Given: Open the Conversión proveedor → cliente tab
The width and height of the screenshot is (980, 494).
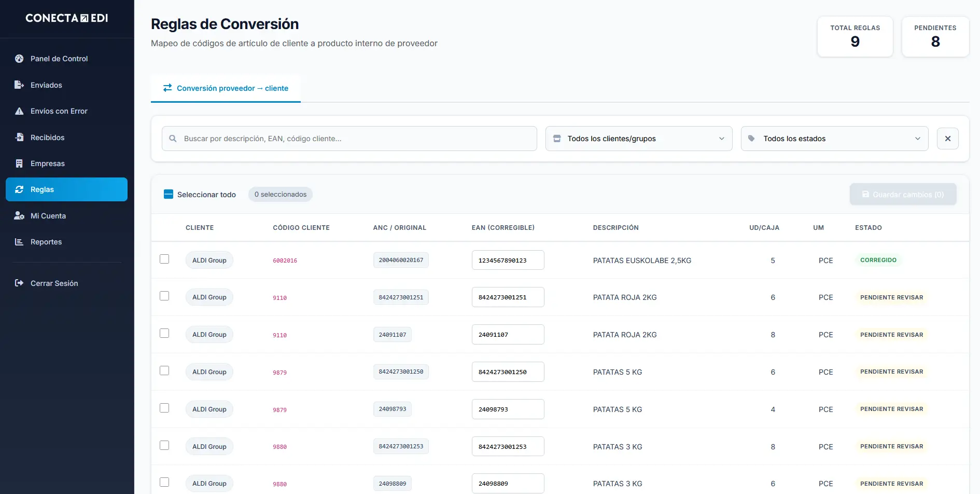Looking at the screenshot, I should click(226, 88).
